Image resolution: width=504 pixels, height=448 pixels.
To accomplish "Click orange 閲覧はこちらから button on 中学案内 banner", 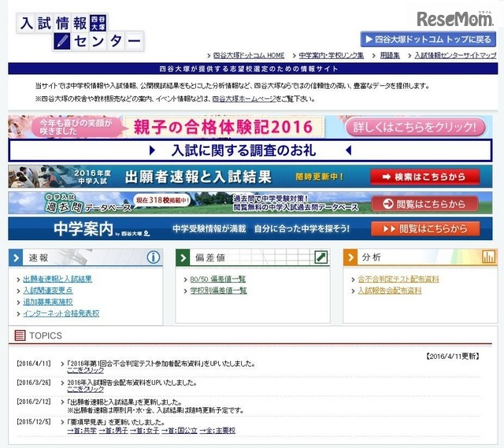I will click(x=425, y=228).
